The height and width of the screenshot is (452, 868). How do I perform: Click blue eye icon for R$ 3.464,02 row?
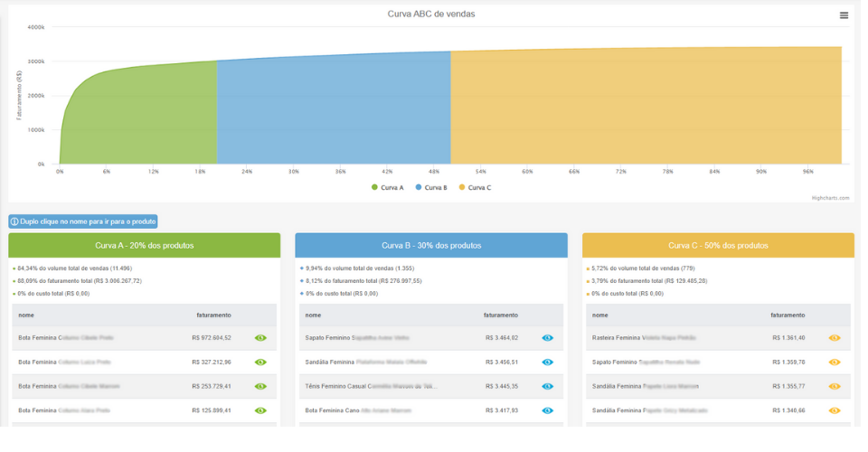pos(547,337)
